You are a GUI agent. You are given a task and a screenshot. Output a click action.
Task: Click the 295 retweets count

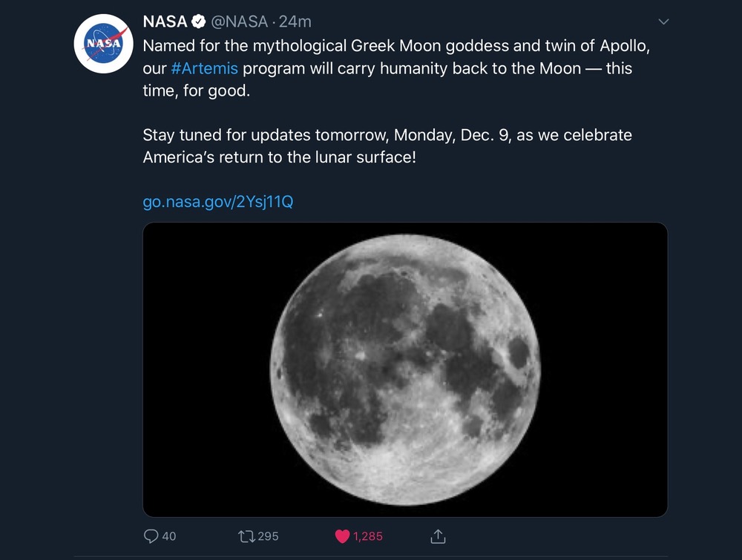coord(267,536)
